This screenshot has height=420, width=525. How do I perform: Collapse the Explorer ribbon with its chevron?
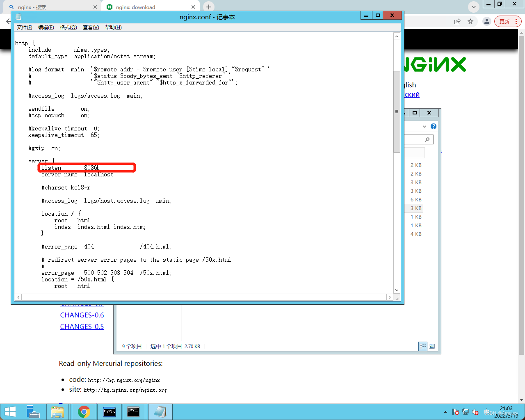424,126
